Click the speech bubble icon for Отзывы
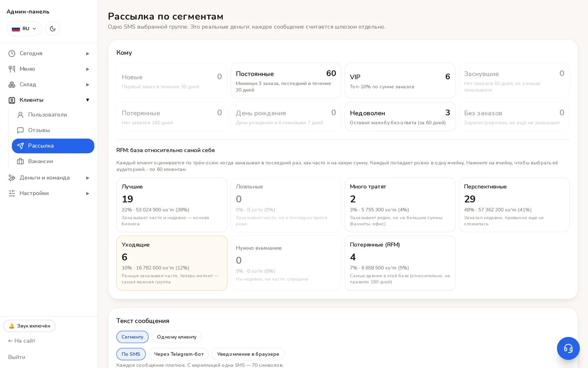Screen dimensions: 588x368 [x=20, y=130]
